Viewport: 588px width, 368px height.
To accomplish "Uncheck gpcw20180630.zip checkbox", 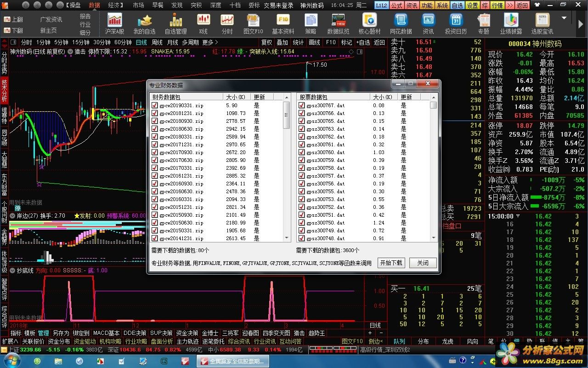I will [x=154, y=129].
